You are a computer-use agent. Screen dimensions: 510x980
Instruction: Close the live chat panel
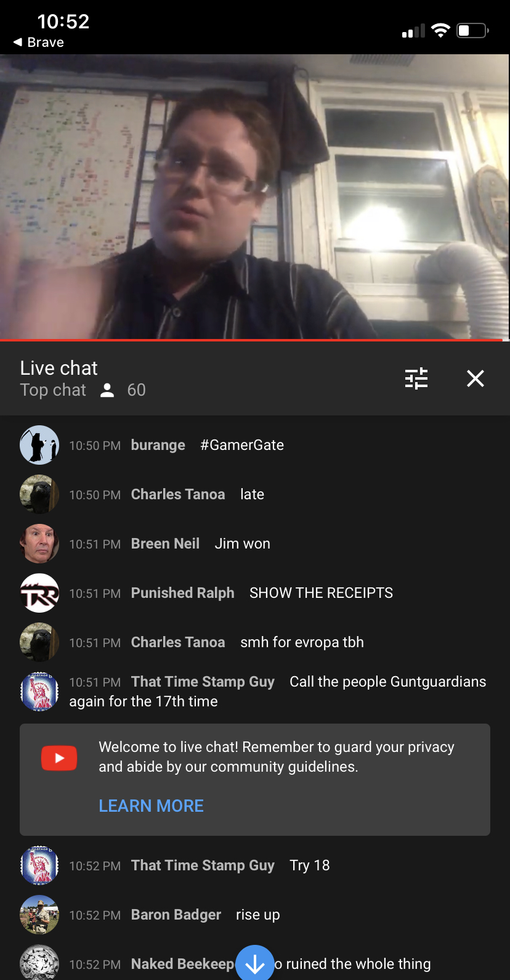476,378
